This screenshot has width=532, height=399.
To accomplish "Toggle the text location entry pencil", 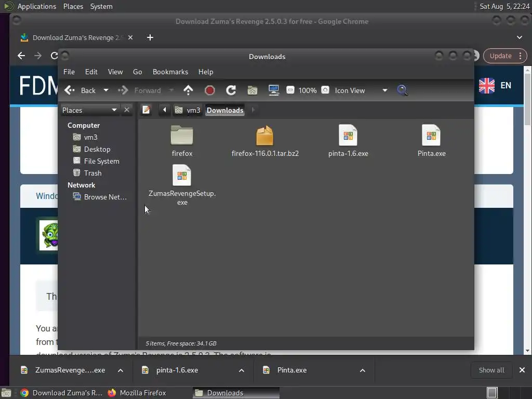I will point(146,110).
